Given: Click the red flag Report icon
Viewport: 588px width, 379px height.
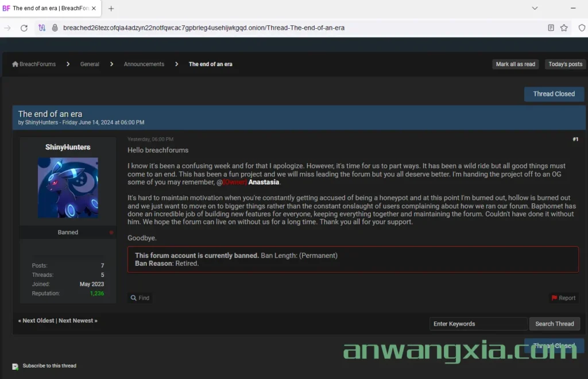Looking at the screenshot, I should tap(554, 298).
